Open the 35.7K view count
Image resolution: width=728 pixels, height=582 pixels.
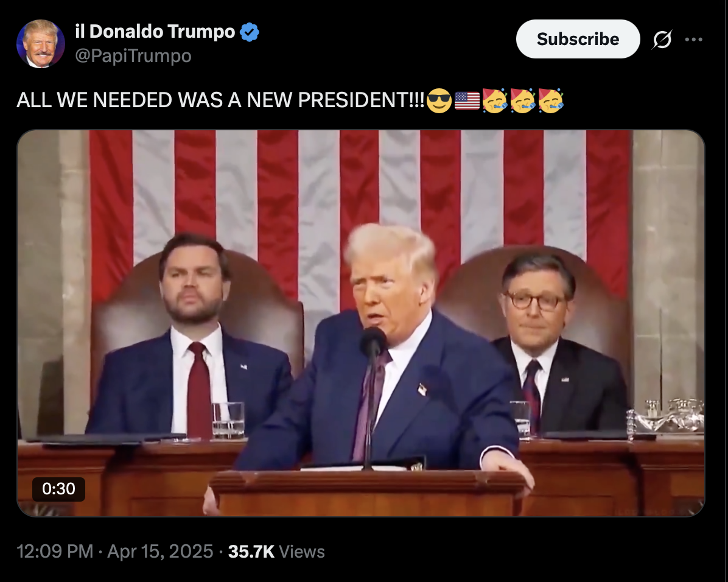[x=251, y=552]
